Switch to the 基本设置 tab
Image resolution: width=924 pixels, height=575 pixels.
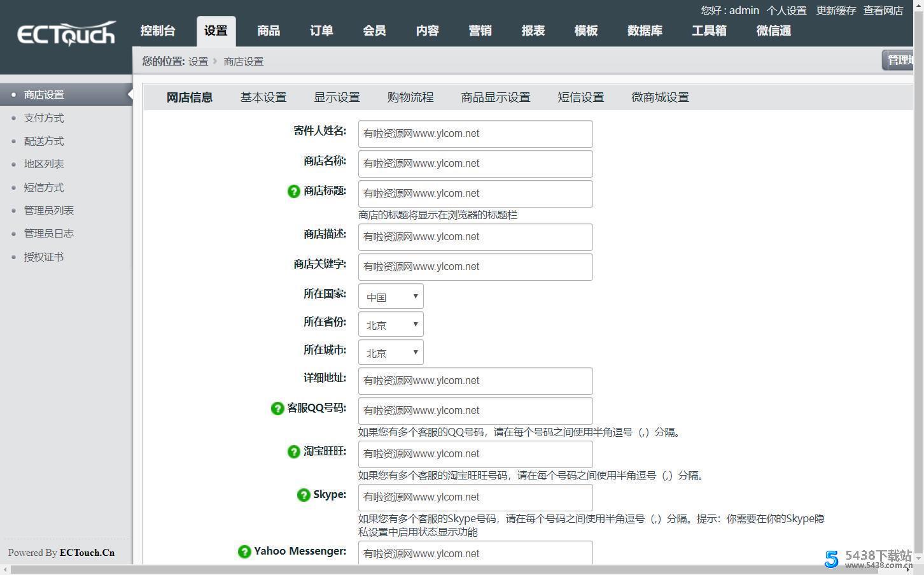263,97
